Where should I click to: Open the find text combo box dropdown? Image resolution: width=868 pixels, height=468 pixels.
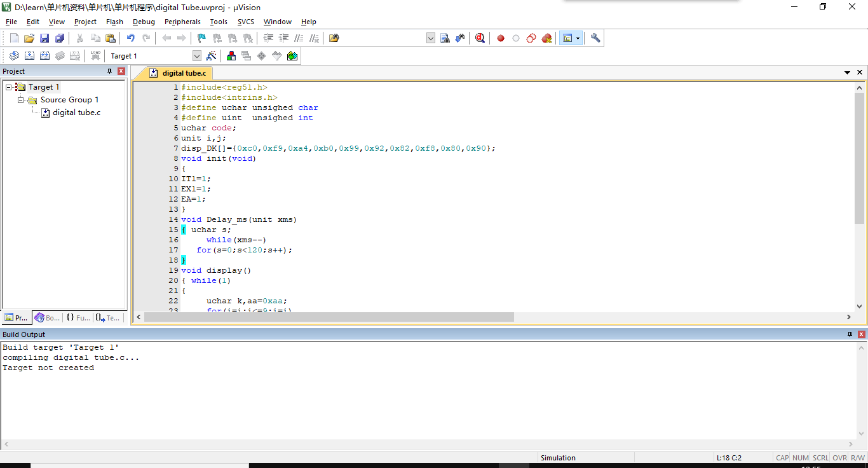431,38
